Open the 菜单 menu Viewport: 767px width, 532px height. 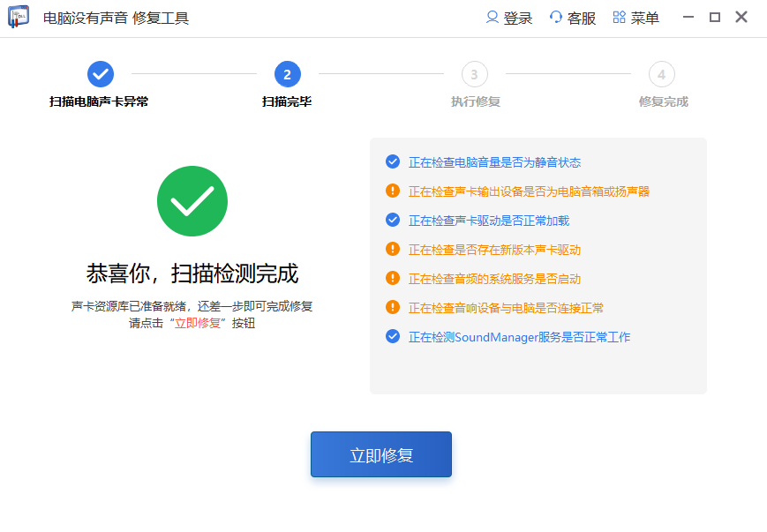tap(635, 18)
